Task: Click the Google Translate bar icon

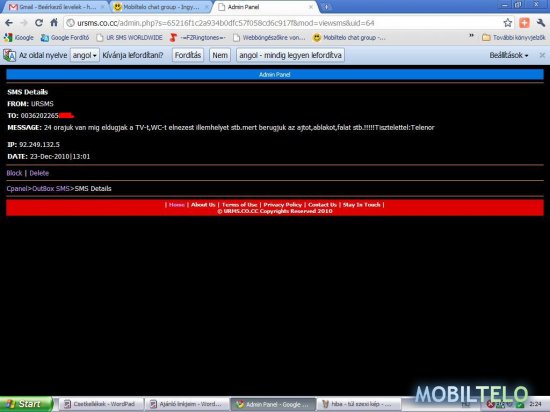Action: 9,55
